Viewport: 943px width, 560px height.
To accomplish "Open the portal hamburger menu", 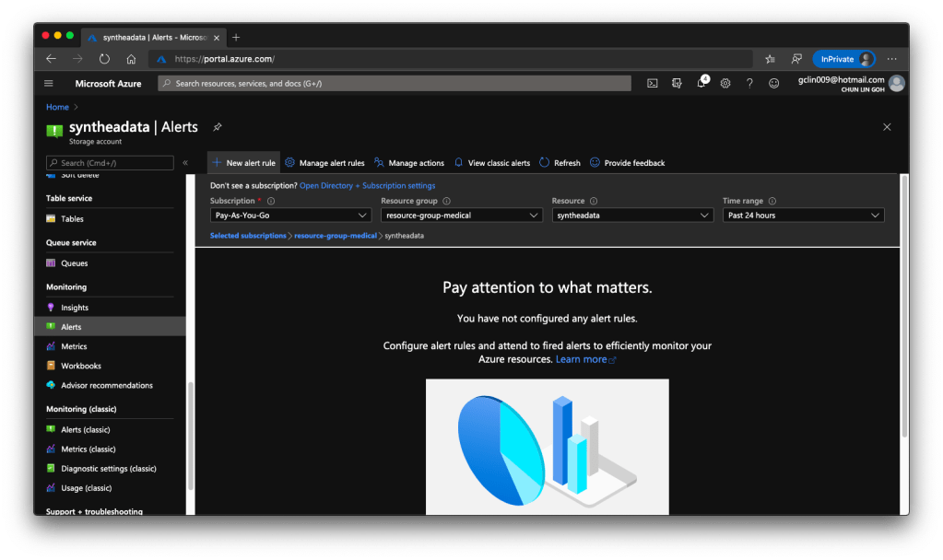I will pyautogui.click(x=49, y=83).
